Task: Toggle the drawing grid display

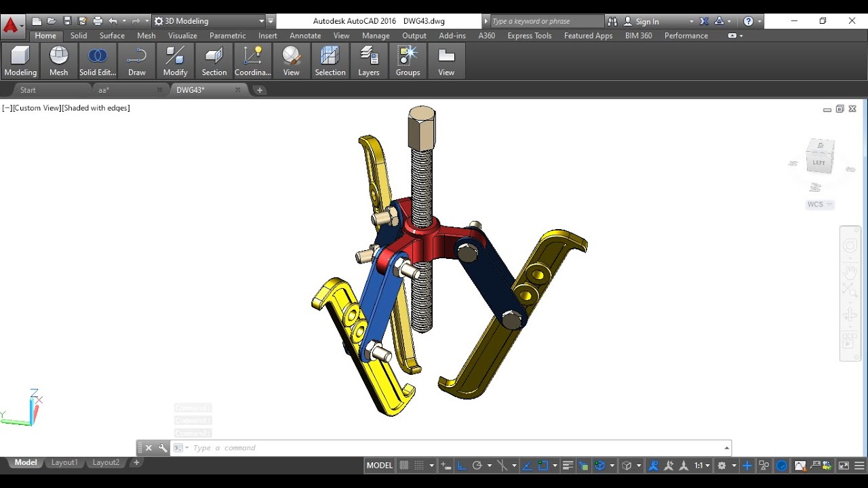Action: (x=404, y=466)
